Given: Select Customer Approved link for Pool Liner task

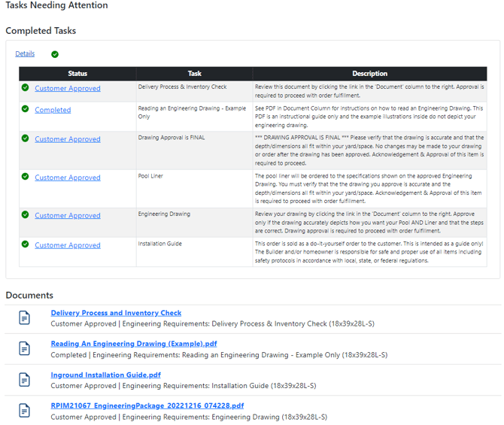Looking at the screenshot, I should tap(67, 178).
